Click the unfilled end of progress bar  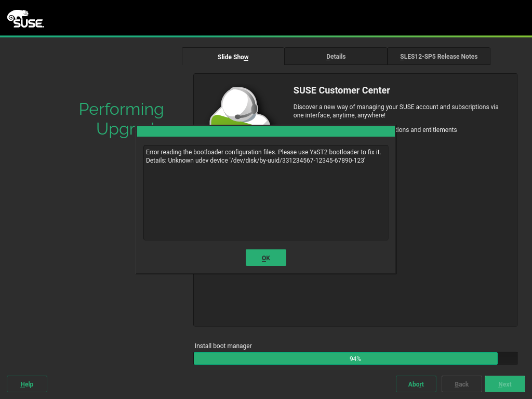[x=508, y=358]
